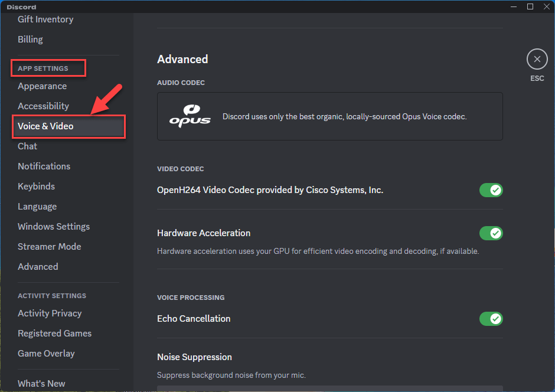This screenshot has width=555, height=392.
Task: Toggle Echo Cancellation off
Action: click(491, 319)
